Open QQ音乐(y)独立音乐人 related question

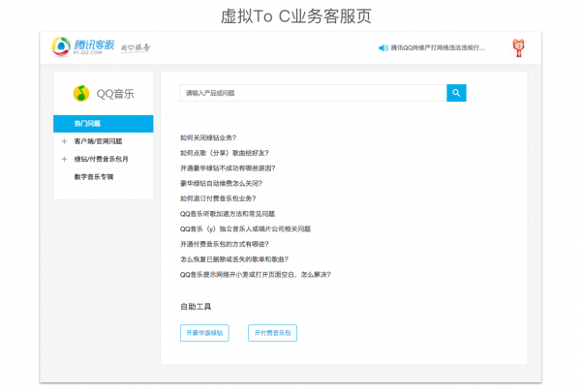coord(245,229)
